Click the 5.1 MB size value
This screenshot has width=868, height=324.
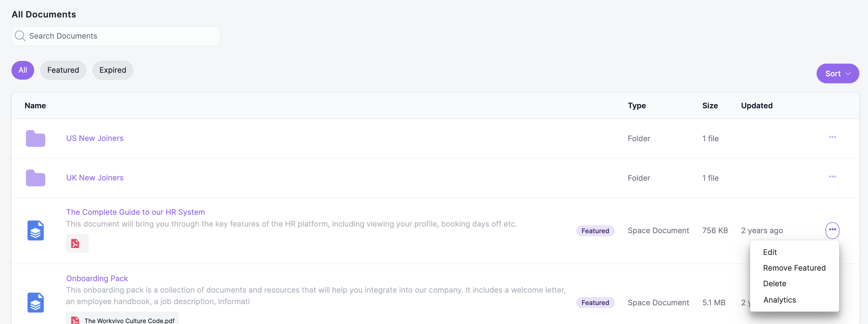coord(714,303)
